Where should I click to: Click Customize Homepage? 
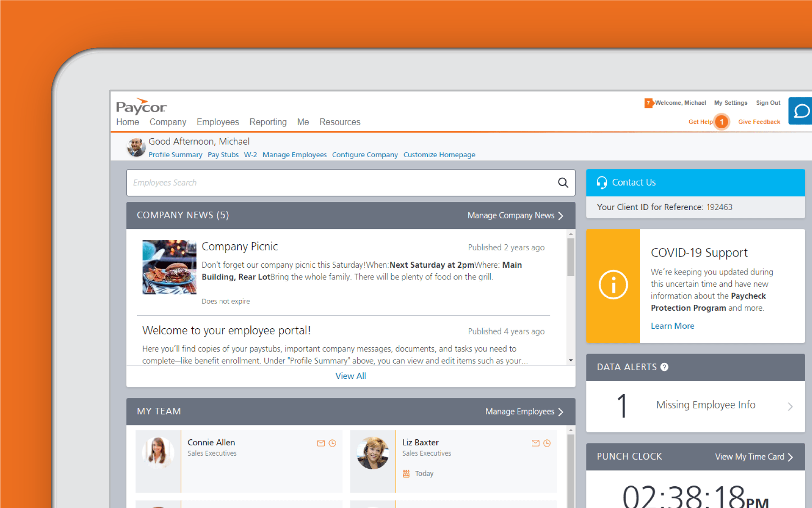[439, 154]
